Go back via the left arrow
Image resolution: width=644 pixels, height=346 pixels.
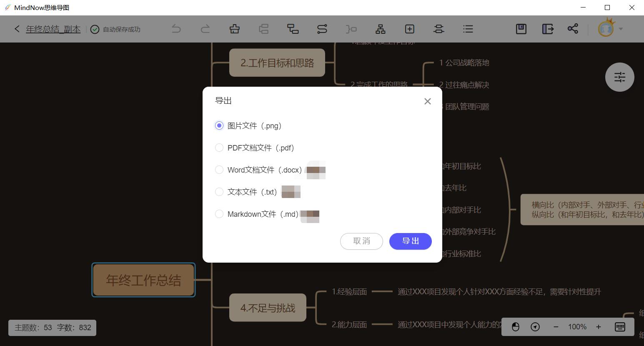[17, 29]
